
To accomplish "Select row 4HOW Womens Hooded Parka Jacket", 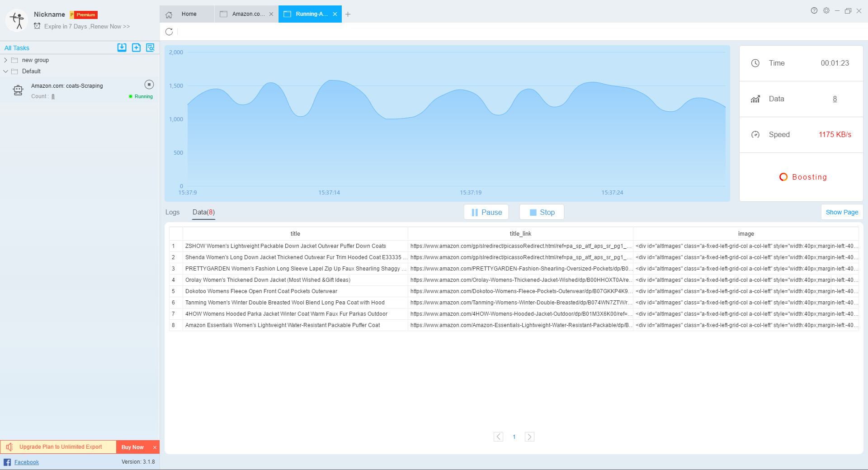I will pyautogui.click(x=514, y=314).
